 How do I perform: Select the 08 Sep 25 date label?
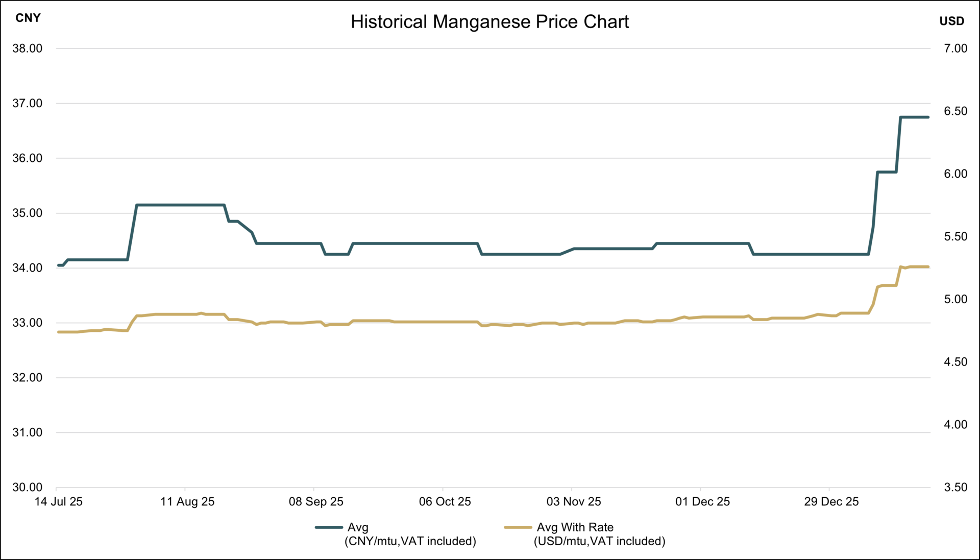316,502
